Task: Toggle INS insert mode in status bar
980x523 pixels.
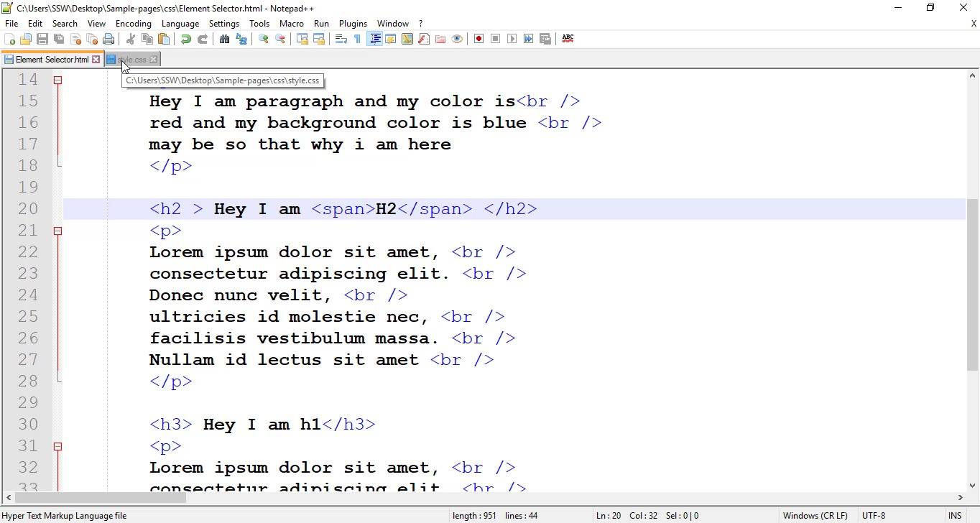Action: pyautogui.click(x=955, y=516)
